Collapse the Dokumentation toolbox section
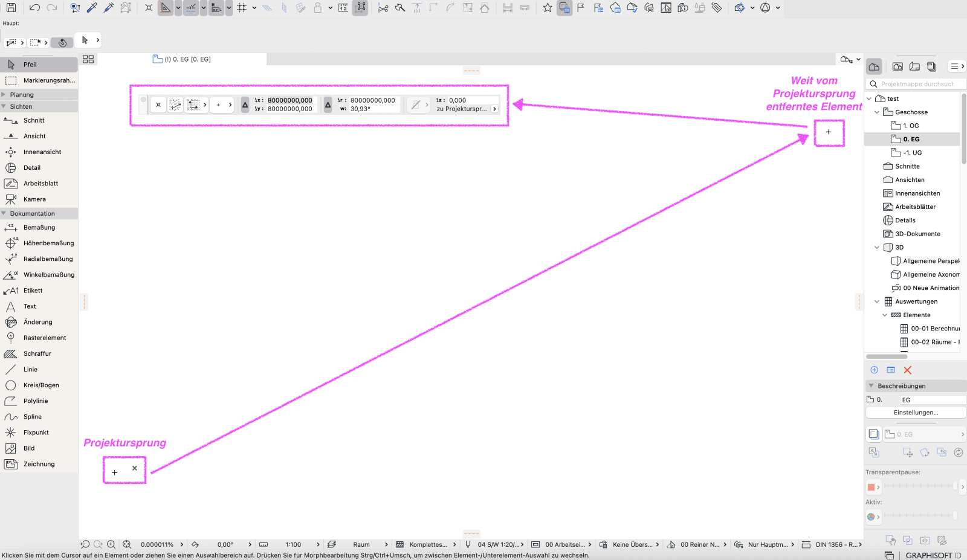Image resolution: width=967 pixels, height=560 pixels. (4, 214)
